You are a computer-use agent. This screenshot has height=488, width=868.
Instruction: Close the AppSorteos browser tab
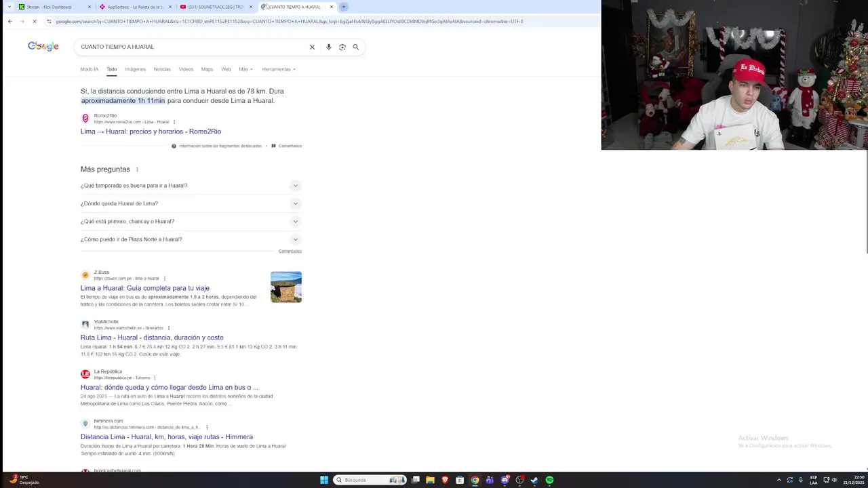tap(170, 7)
